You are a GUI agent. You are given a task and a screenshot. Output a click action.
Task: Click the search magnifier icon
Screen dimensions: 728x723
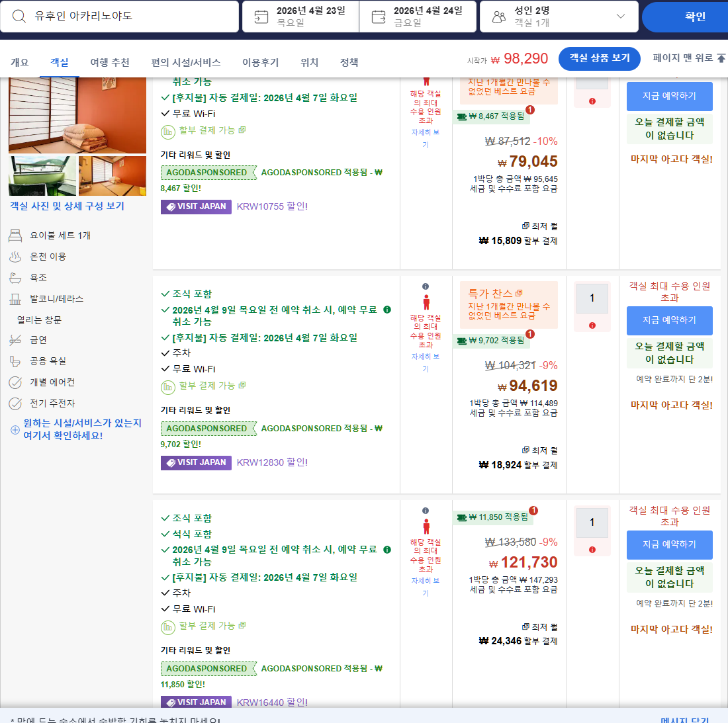pyautogui.click(x=18, y=16)
